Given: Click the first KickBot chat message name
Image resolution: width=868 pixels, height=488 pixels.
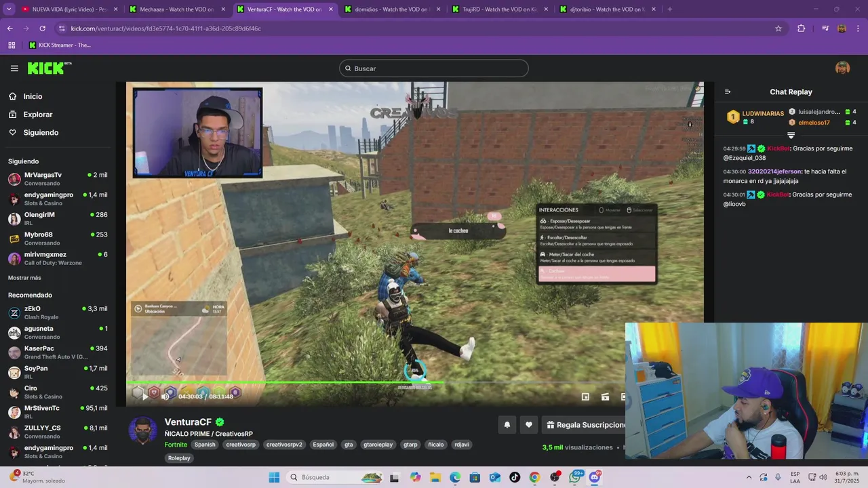Looking at the screenshot, I should pyautogui.click(x=778, y=148).
